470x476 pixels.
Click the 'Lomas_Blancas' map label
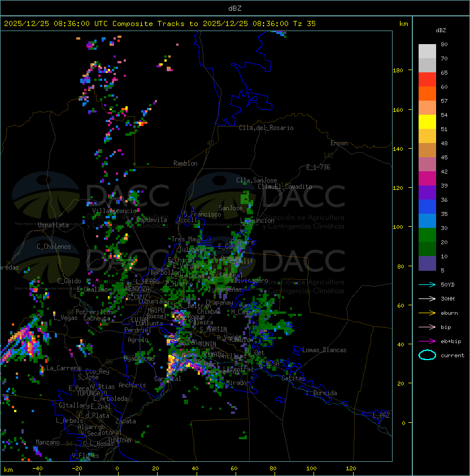point(324,350)
